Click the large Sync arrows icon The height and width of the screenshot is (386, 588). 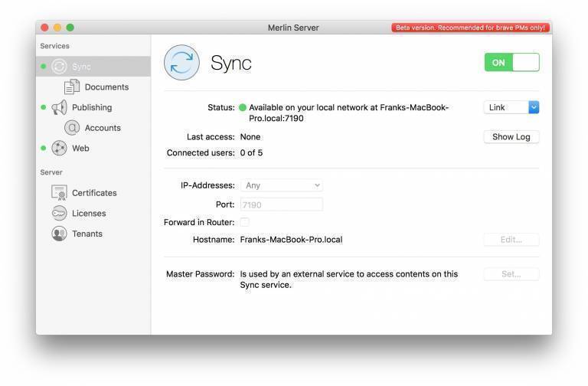pos(181,62)
